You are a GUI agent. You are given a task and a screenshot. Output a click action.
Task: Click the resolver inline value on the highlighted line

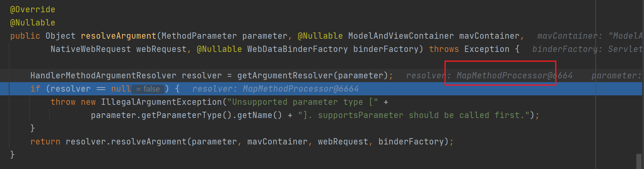[275, 89]
